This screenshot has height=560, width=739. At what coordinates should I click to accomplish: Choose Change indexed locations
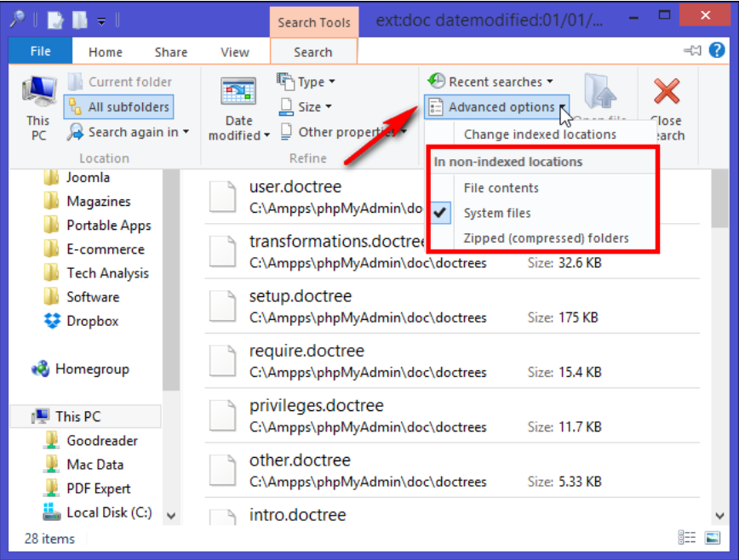[540, 134]
